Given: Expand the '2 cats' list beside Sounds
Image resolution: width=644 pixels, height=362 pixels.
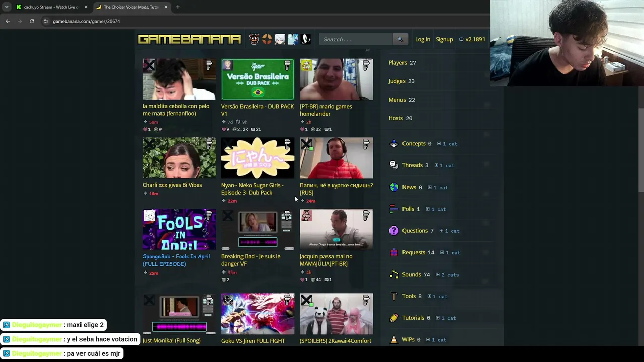Looking at the screenshot, I should [x=447, y=275].
